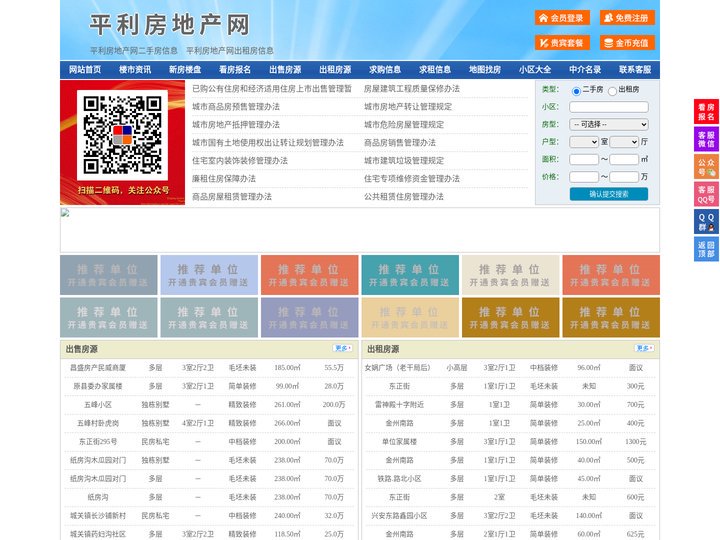720x540 pixels.
Task: Select 二手房 radio button
Action: click(x=576, y=91)
